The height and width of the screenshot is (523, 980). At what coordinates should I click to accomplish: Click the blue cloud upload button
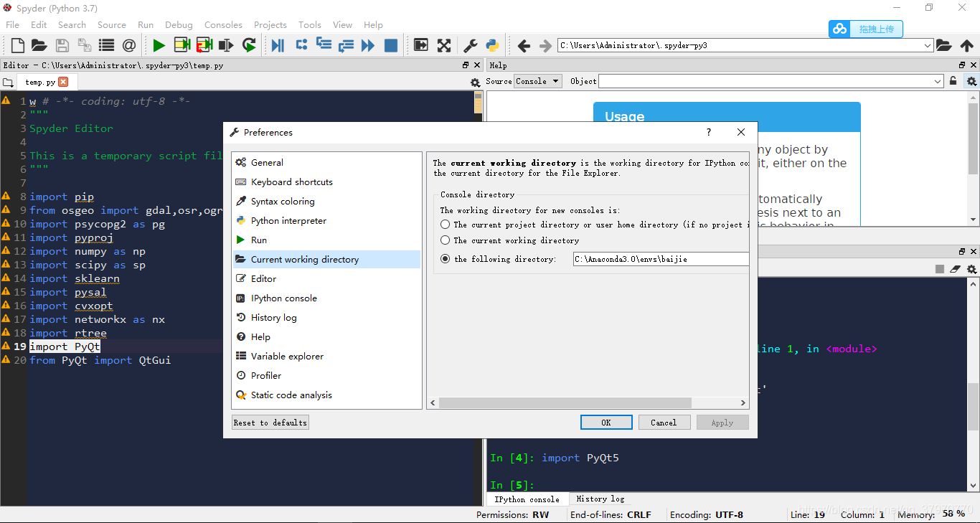pos(866,29)
